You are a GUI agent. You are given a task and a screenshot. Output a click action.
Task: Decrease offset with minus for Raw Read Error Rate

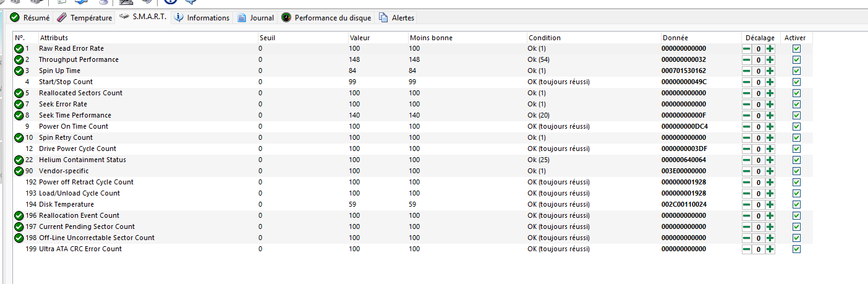[x=747, y=49]
